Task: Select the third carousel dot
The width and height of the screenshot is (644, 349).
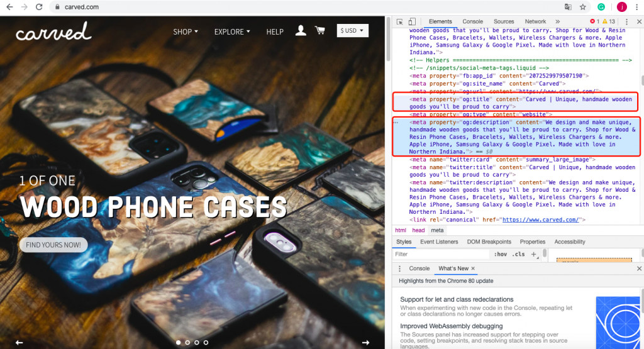Action: pos(197,343)
